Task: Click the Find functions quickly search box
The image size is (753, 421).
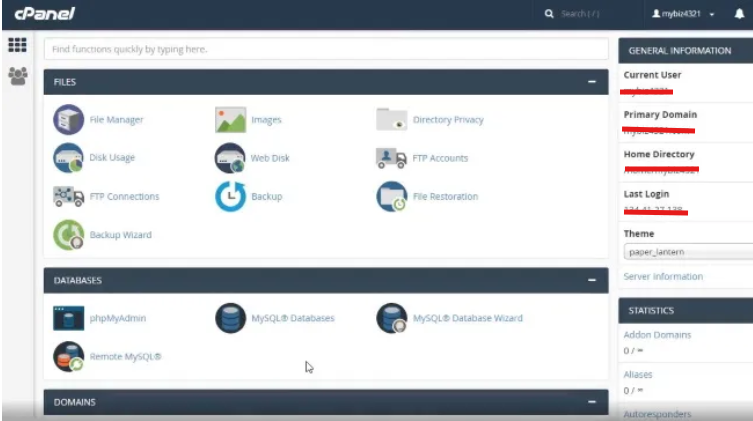Action: (x=326, y=49)
